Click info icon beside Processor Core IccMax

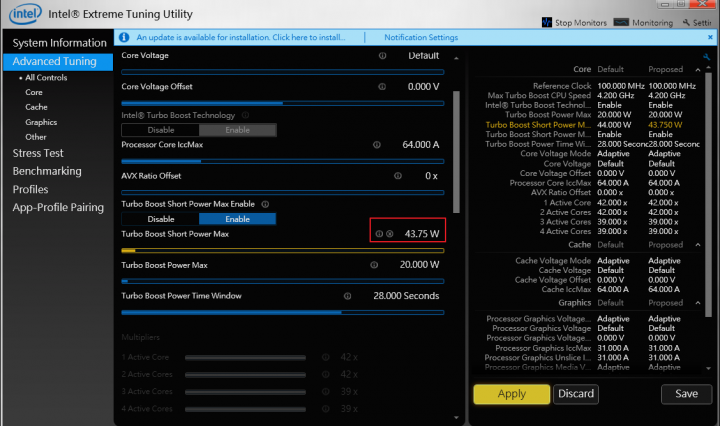click(x=377, y=145)
